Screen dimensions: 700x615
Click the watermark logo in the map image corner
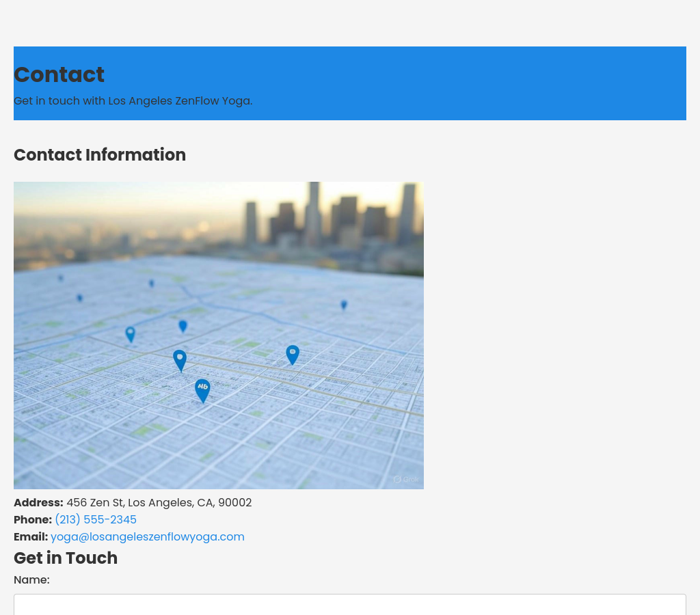[405, 479]
